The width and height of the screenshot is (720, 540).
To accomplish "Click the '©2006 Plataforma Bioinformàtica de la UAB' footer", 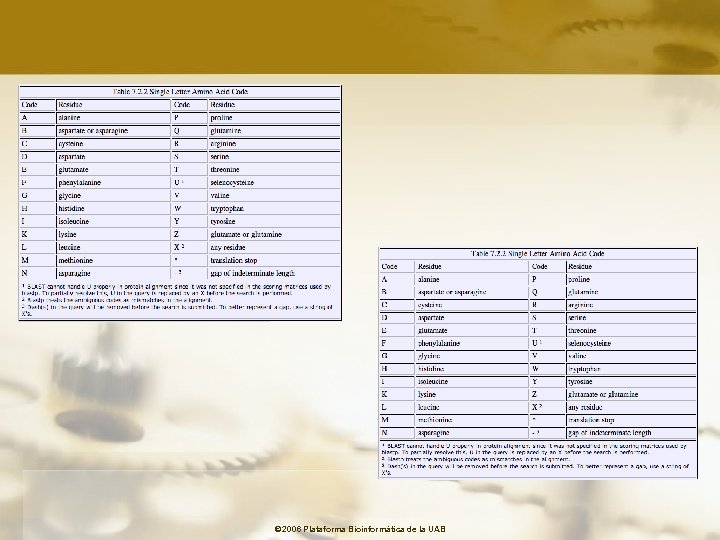I will pos(360,529).
